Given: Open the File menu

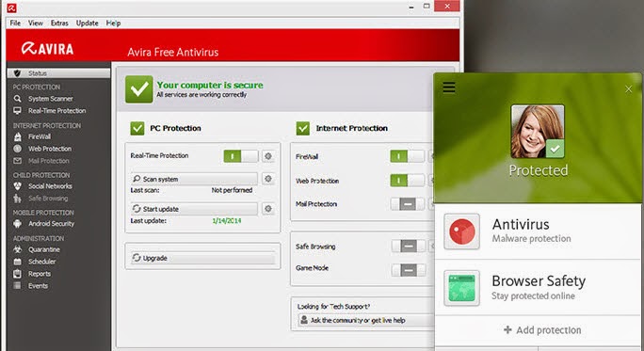Looking at the screenshot, I should click(15, 23).
